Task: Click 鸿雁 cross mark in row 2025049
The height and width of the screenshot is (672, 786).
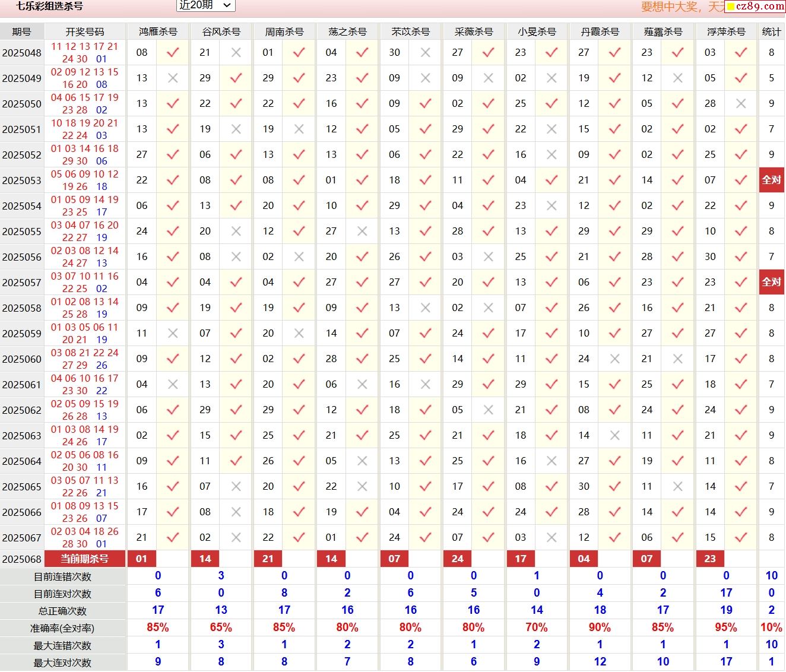Action: pos(173,78)
